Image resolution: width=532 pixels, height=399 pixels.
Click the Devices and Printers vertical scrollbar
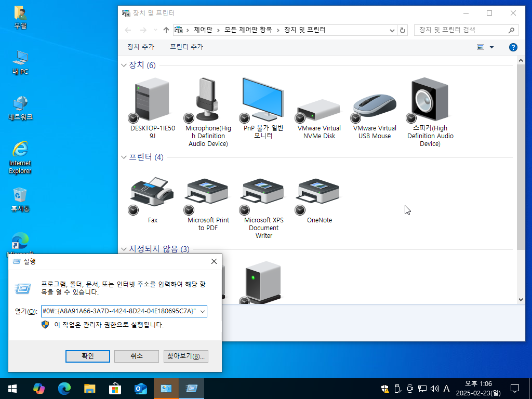point(521,156)
